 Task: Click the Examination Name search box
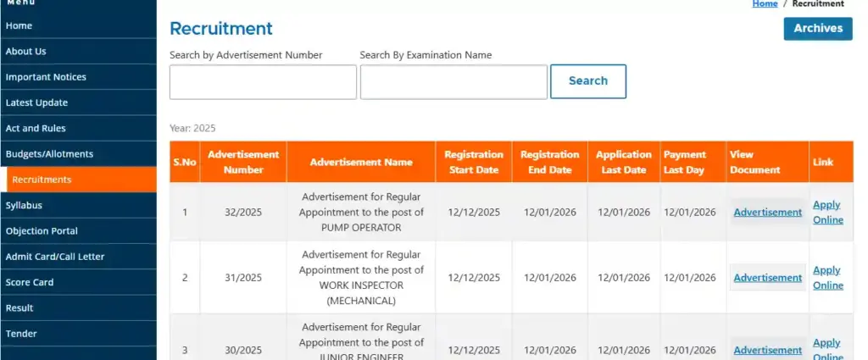[x=453, y=82]
